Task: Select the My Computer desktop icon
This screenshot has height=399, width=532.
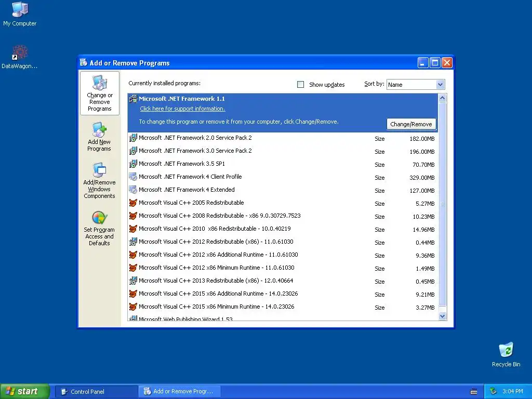Action: pos(20,9)
